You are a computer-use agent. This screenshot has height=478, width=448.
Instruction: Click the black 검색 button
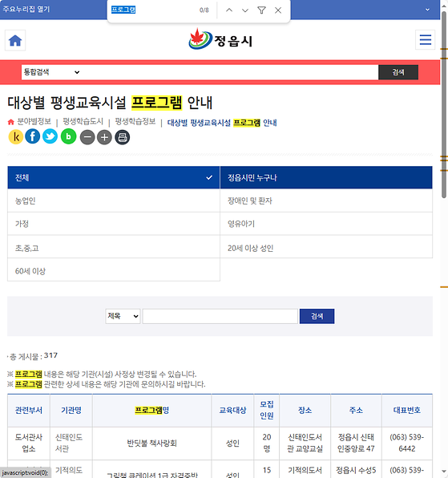[x=398, y=72]
